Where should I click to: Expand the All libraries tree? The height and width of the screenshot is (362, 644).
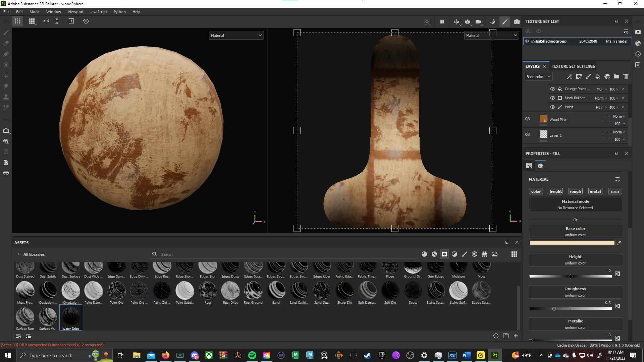(x=19, y=254)
